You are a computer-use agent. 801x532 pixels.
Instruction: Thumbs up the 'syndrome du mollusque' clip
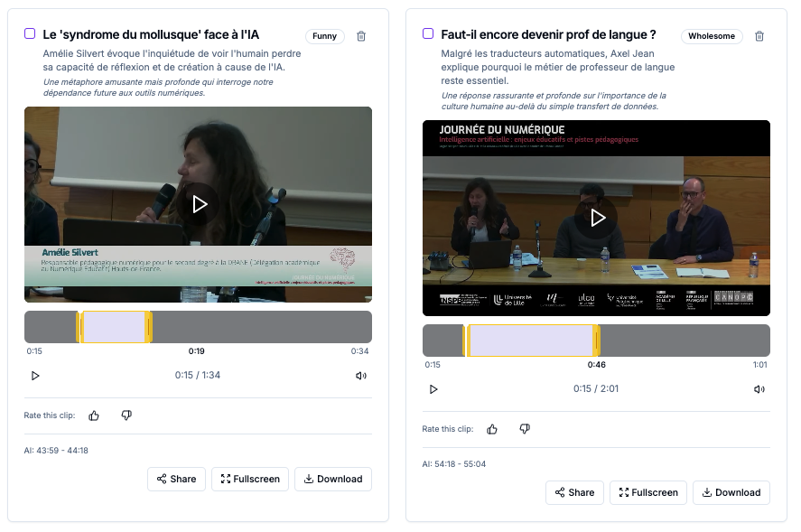[x=94, y=415]
